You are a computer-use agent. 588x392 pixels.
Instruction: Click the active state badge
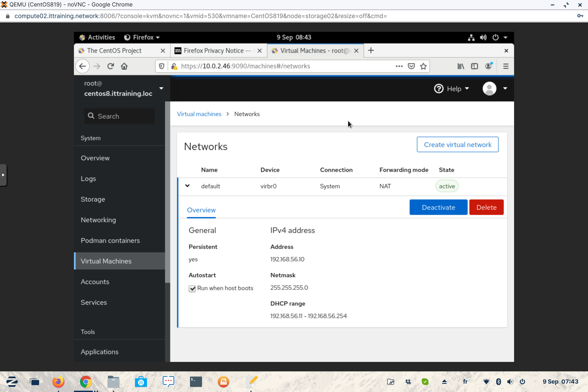[x=447, y=186]
